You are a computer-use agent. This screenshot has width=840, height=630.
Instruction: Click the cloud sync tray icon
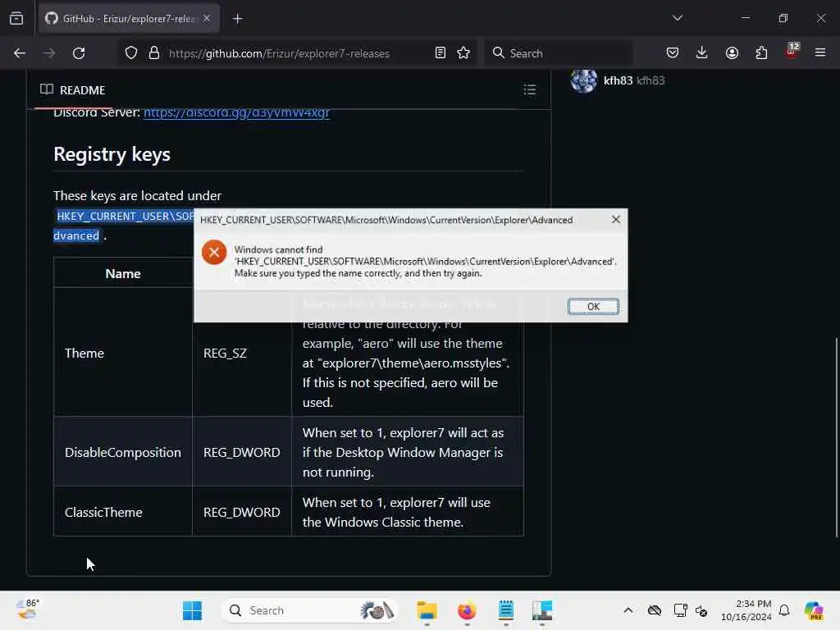(x=654, y=610)
